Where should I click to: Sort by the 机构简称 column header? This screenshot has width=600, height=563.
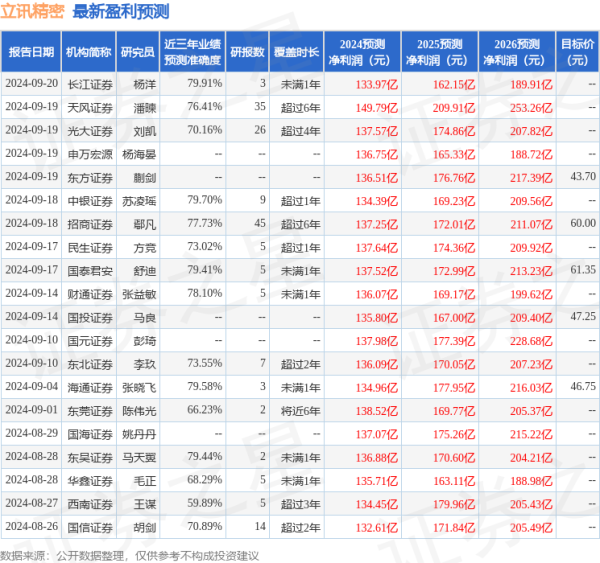pyautogui.click(x=88, y=52)
